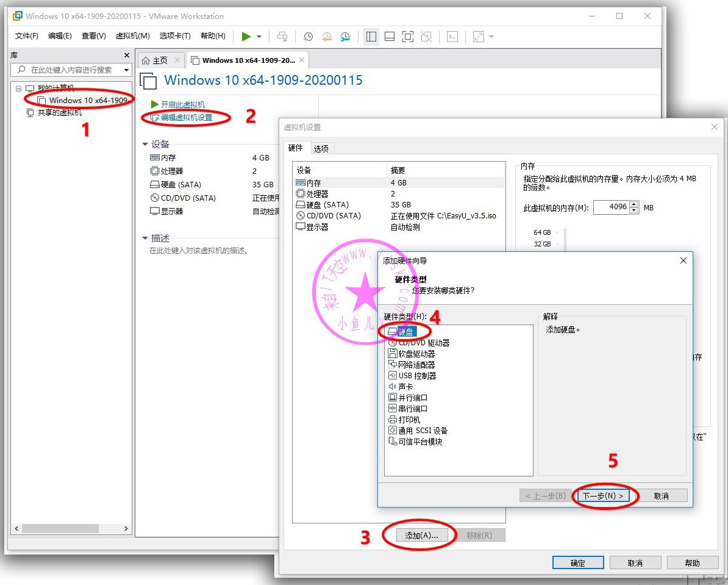Click the 开启此虚拟机 link
The width and height of the screenshot is (728, 585).
coord(178,104)
